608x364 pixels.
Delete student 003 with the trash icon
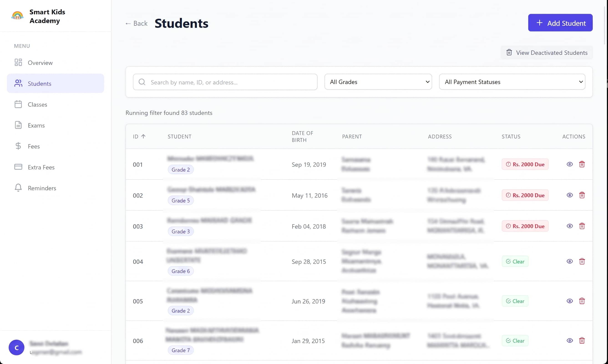(582, 226)
